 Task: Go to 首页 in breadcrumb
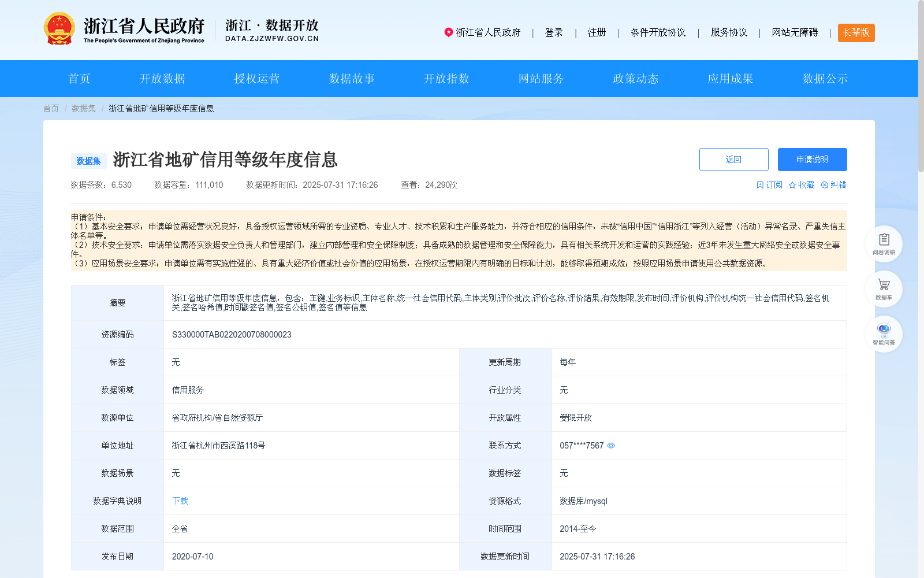click(x=51, y=109)
